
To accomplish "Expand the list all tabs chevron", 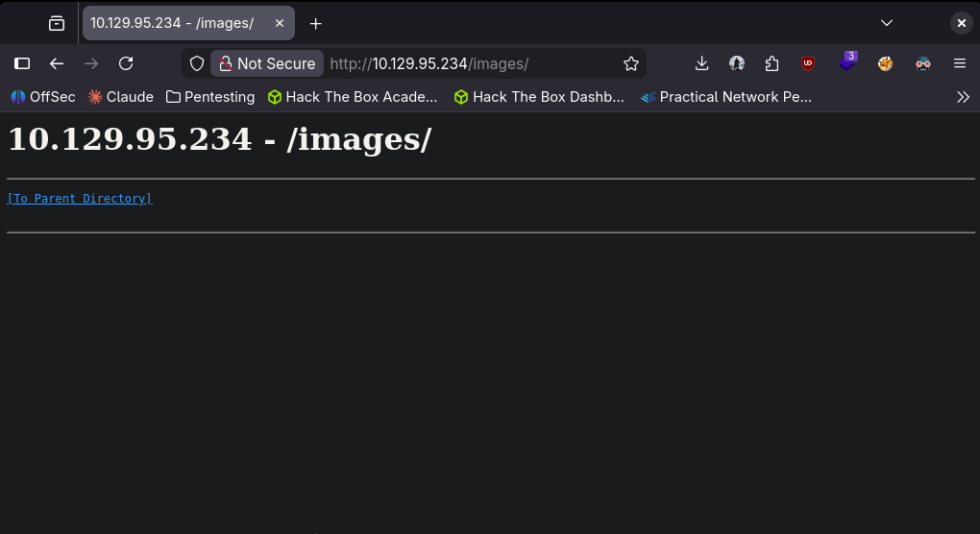I will coord(887,23).
